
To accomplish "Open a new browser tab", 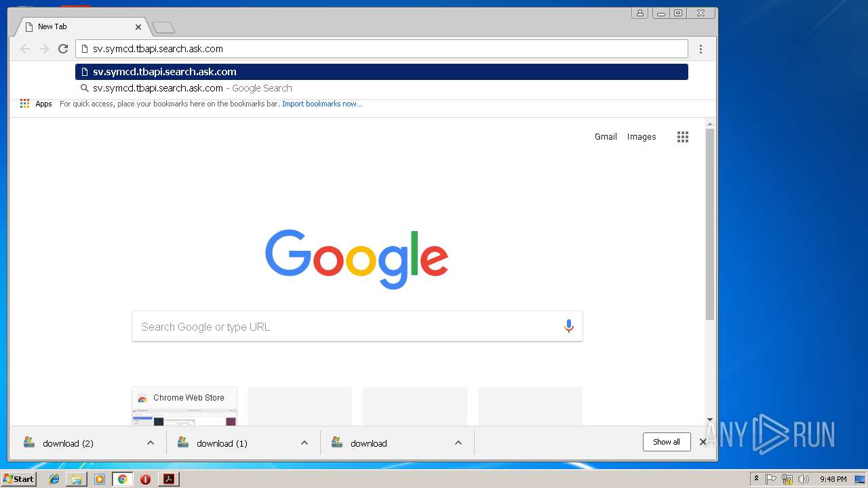I will [x=163, y=27].
